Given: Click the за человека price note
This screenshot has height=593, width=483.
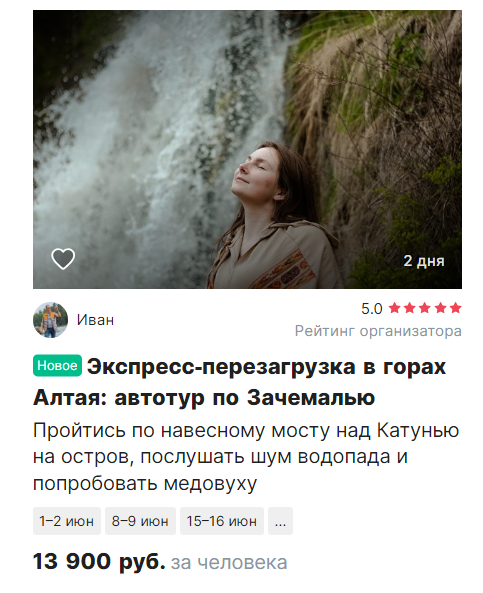Looking at the screenshot, I should (x=229, y=562).
